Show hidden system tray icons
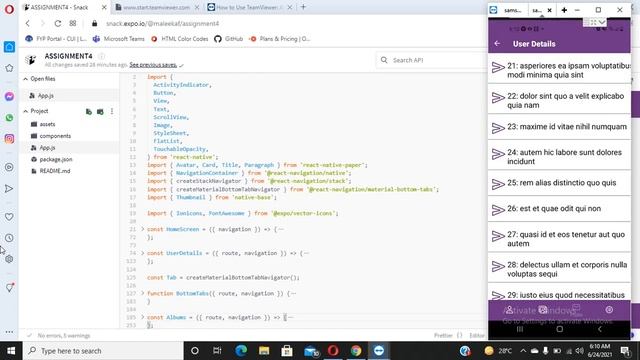This screenshot has width=640, height=360. tap(523, 351)
